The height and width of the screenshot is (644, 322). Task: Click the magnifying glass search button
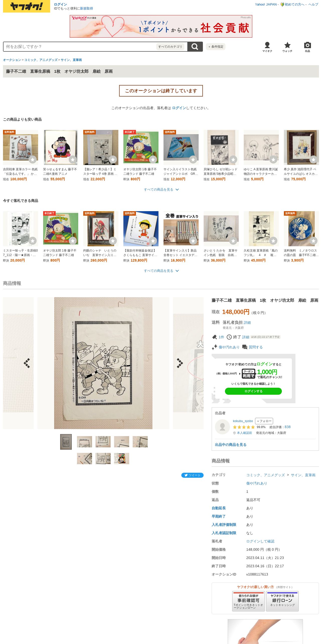195,47
